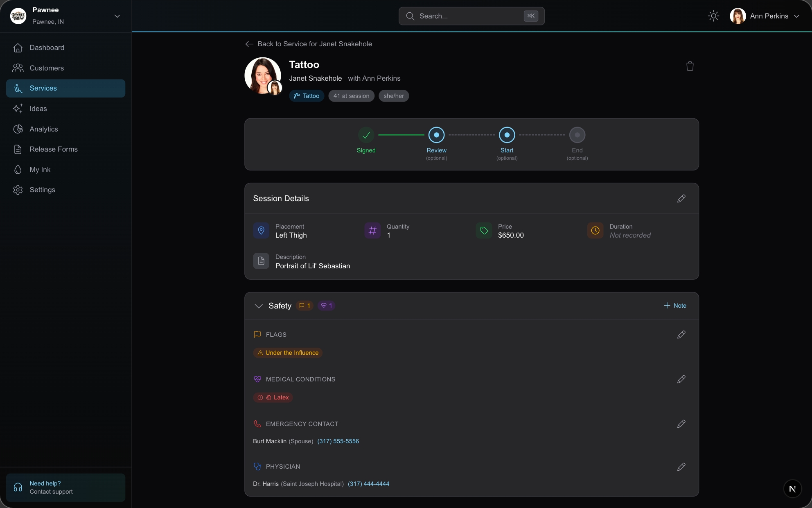Toggle the light theme with the sun icon
This screenshot has width=812, height=508.
(713, 16)
